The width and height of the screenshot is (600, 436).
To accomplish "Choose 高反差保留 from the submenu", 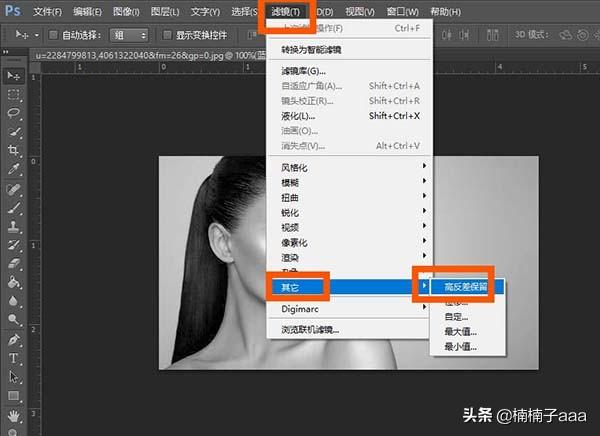I will click(468, 287).
